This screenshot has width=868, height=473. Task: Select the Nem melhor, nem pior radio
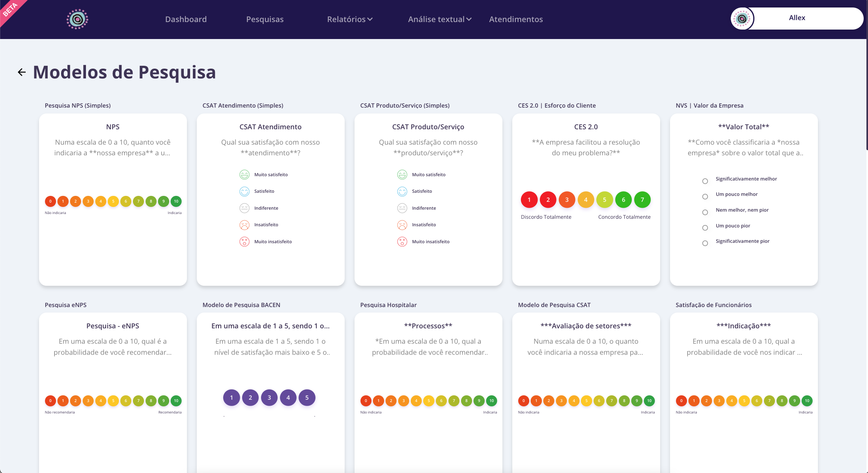(705, 212)
